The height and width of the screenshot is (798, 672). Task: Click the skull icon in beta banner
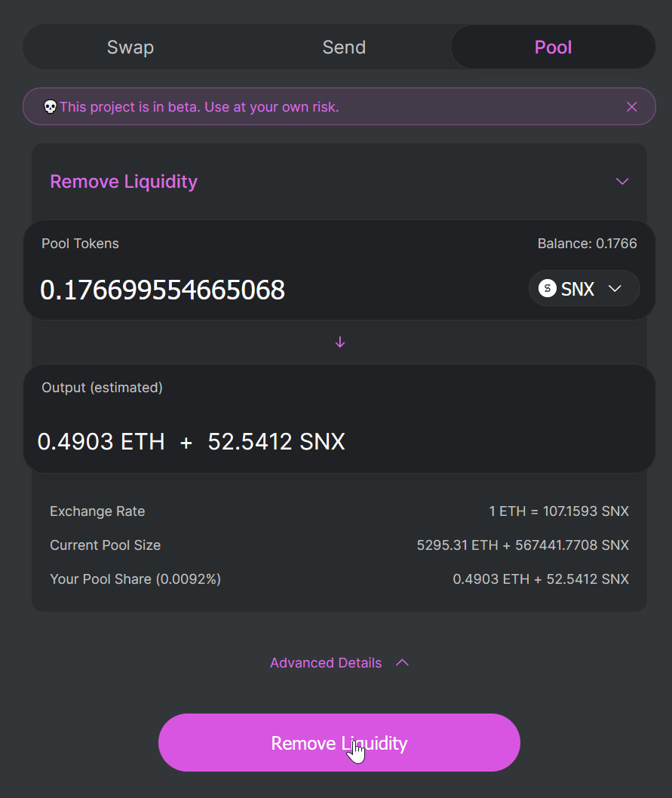[50, 107]
